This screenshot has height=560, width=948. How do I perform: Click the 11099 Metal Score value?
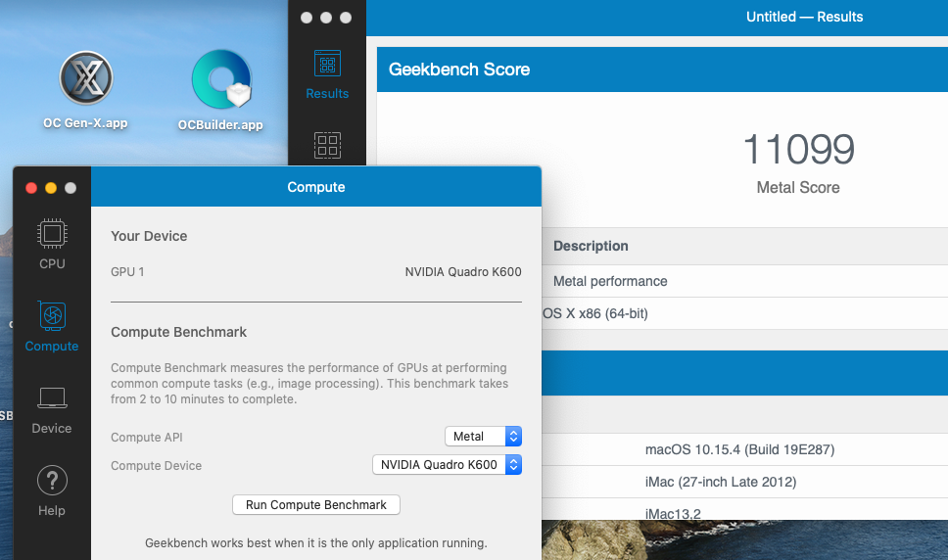[798, 149]
